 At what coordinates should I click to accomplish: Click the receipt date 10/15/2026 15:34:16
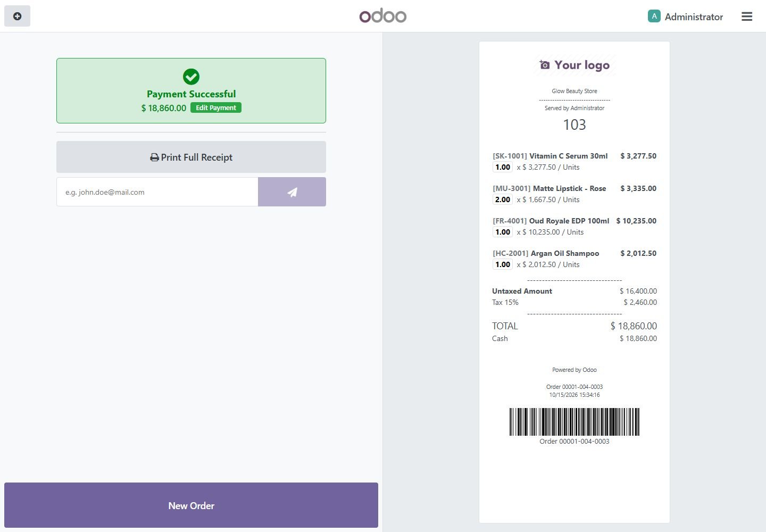[x=574, y=395]
